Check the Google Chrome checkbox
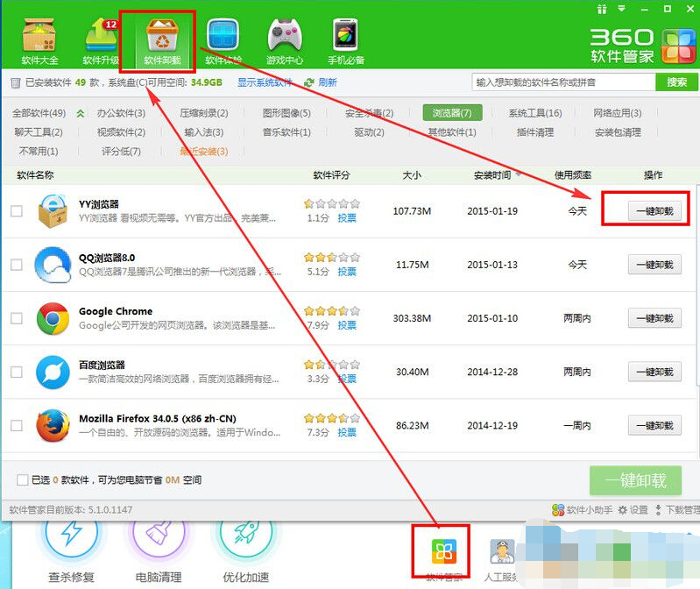Viewport: 700px width, 589px height. pyautogui.click(x=17, y=318)
